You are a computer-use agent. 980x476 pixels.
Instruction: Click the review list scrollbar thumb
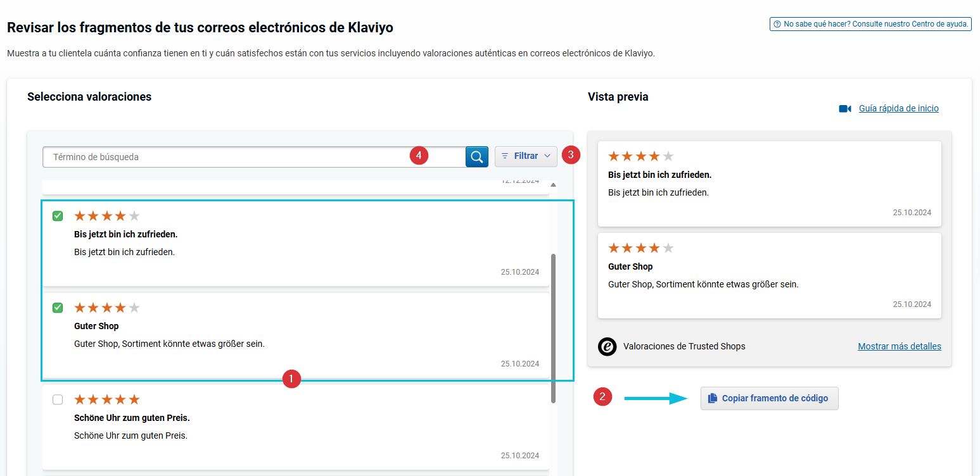[x=553, y=328]
